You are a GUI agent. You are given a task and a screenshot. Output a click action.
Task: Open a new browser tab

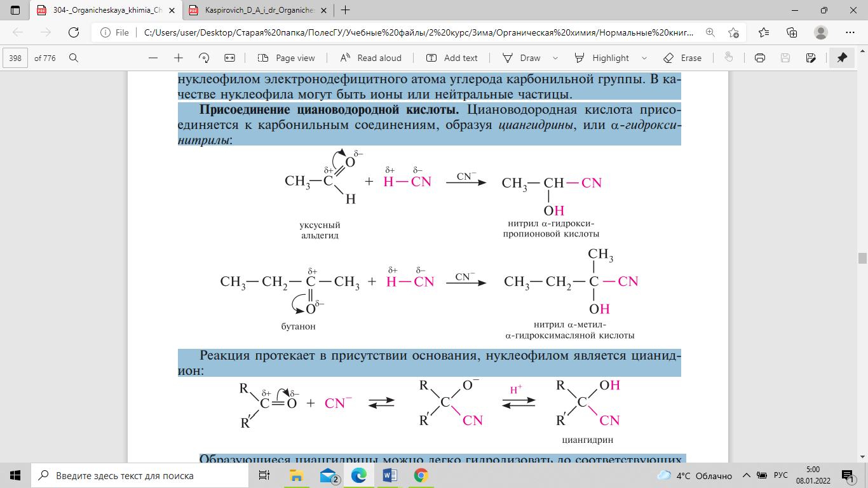pos(346,11)
